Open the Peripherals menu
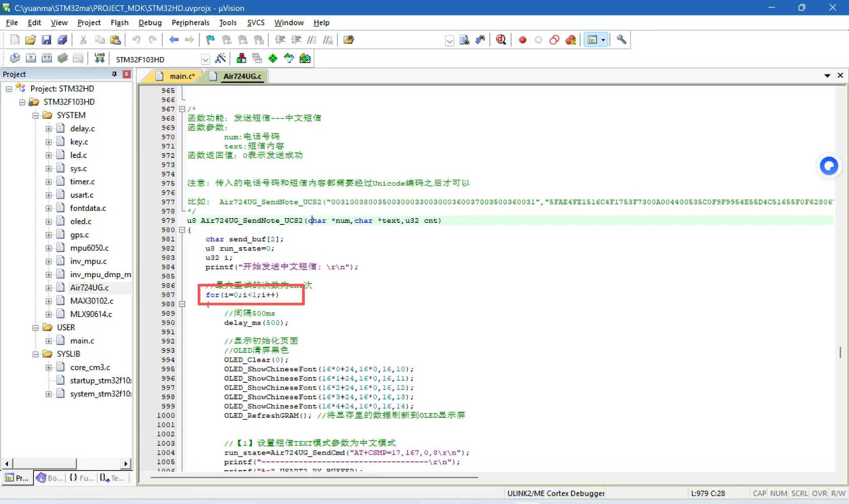Screen dimensions: 849x504 coord(190,22)
